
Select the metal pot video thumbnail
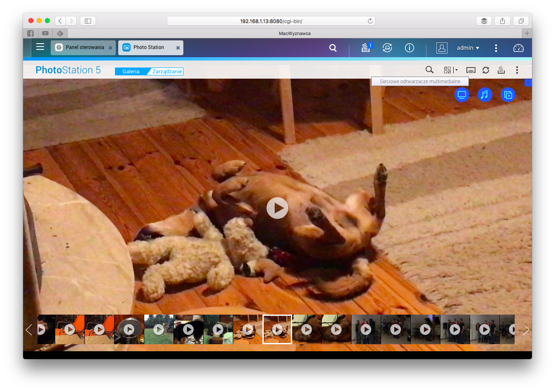tap(129, 329)
